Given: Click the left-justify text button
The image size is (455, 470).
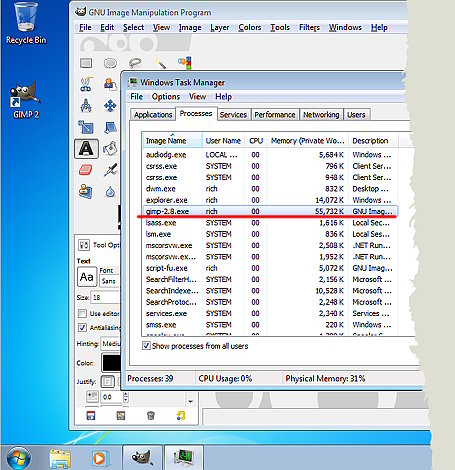Looking at the screenshot, I should [108, 381].
